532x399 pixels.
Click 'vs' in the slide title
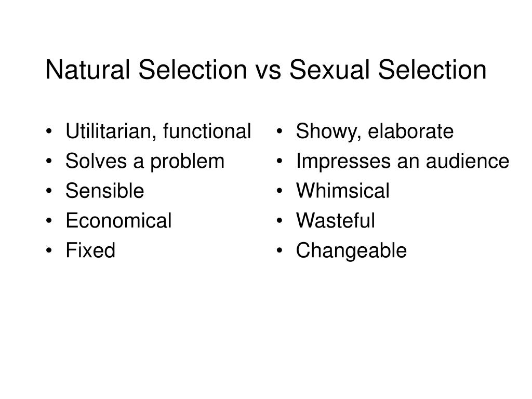point(268,73)
